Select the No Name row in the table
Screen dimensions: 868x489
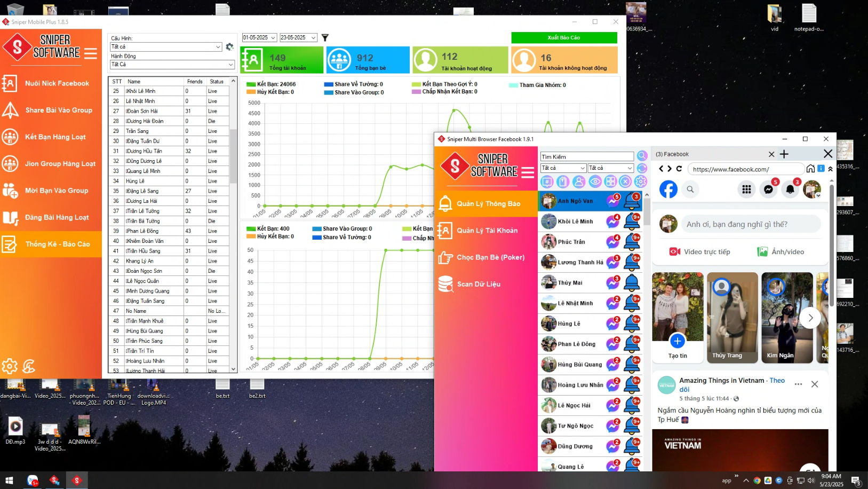[x=169, y=311]
